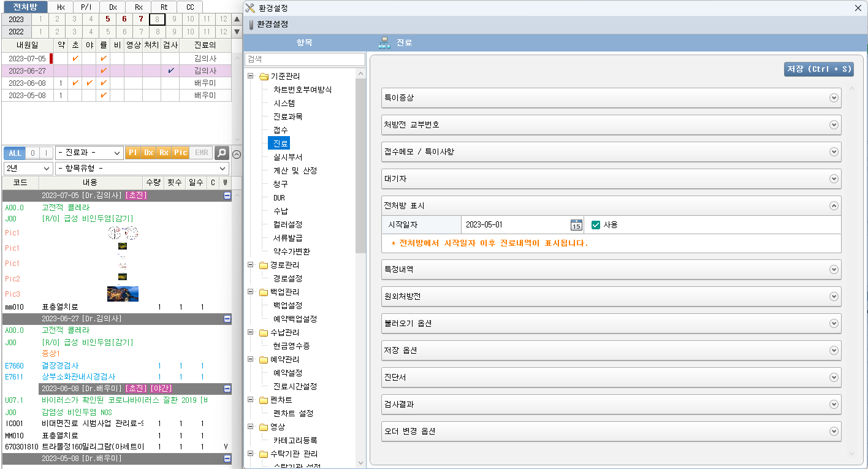Select the ALL filter button
This screenshot has width=868, height=469.
click(15, 153)
